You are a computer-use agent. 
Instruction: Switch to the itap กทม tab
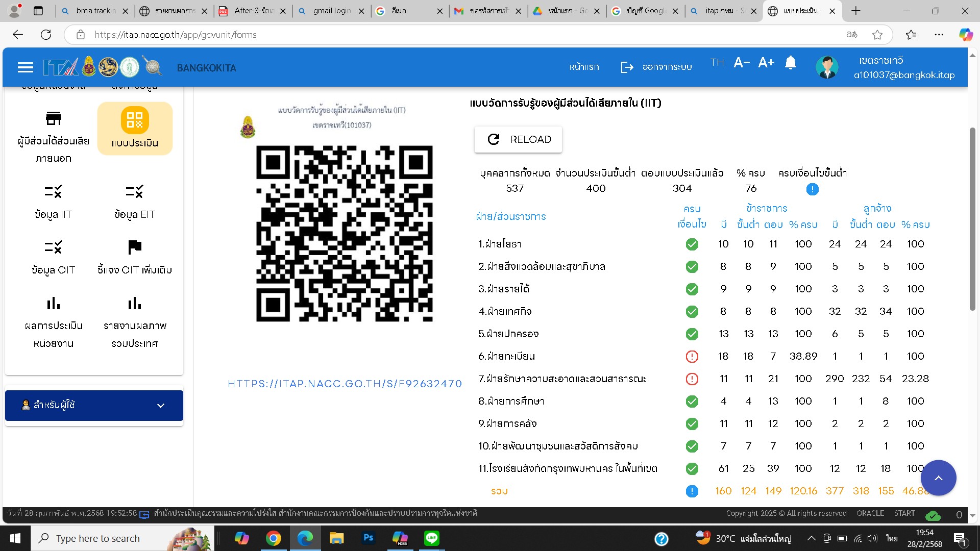point(724,11)
